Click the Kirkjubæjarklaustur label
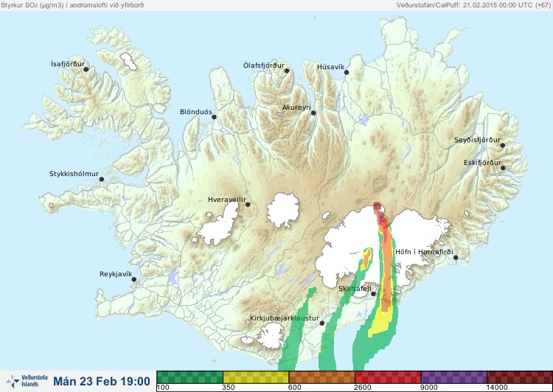 285,318
